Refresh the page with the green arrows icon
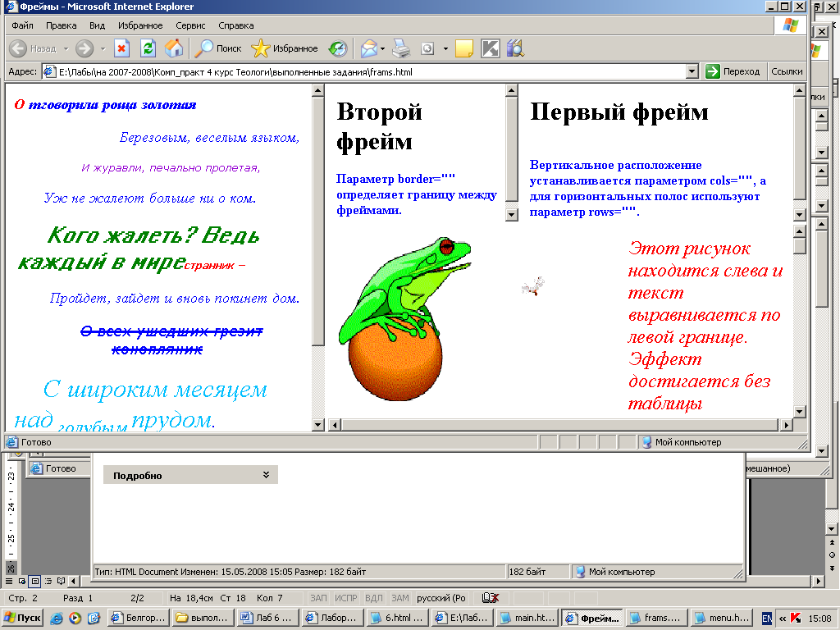Screen dimensions: 840x630 (148, 48)
